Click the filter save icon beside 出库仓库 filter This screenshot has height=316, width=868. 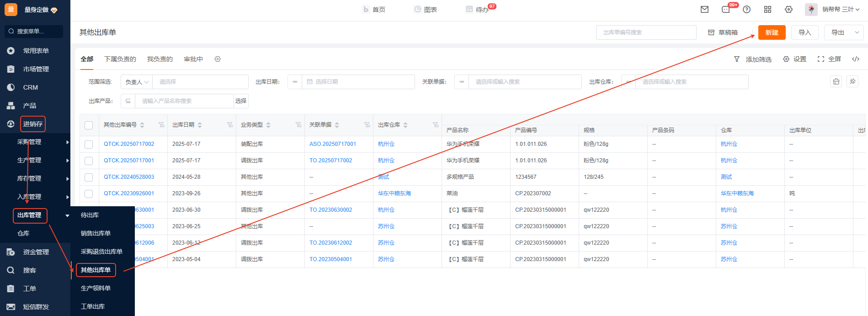pyautogui.click(x=836, y=81)
